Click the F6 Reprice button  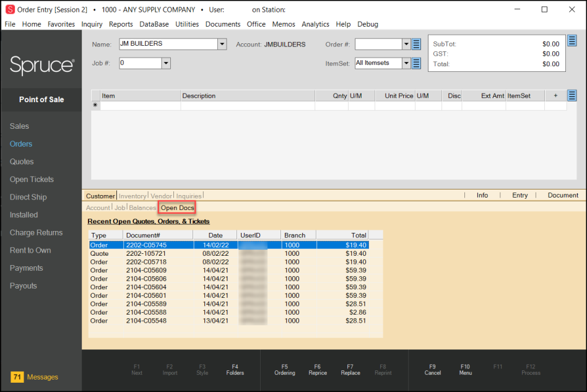(x=318, y=370)
